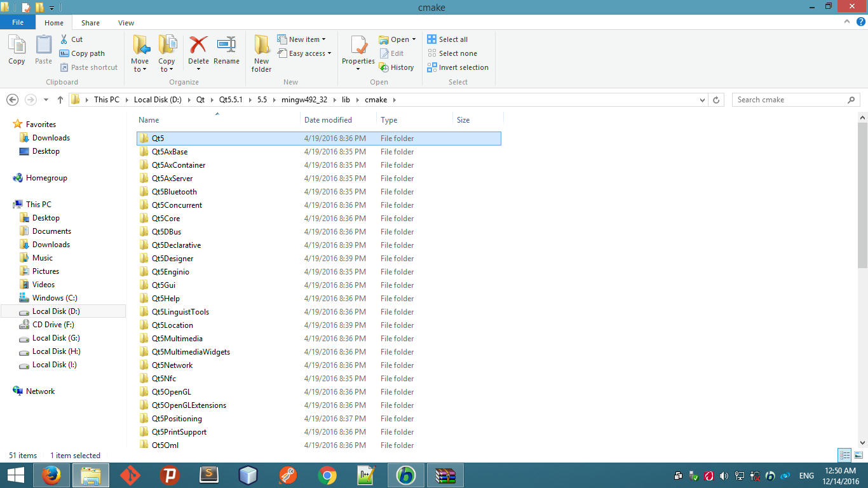Viewport: 868px width, 488px height.
Task: Select Windows (C:) in navigation pane
Action: click(x=55, y=298)
